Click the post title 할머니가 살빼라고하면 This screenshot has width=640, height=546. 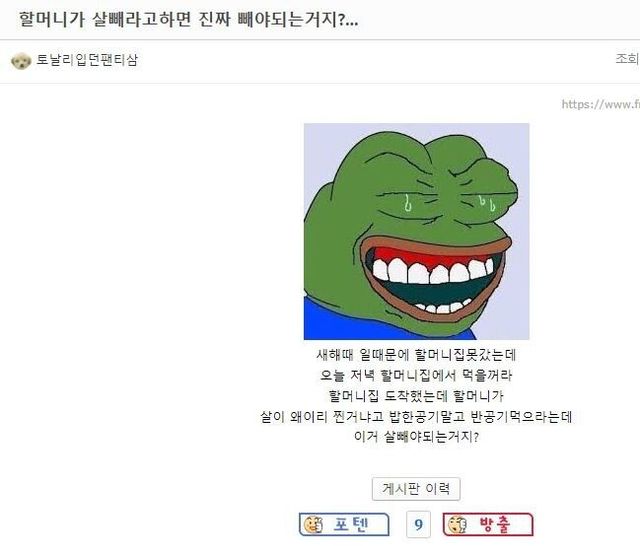point(189,19)
